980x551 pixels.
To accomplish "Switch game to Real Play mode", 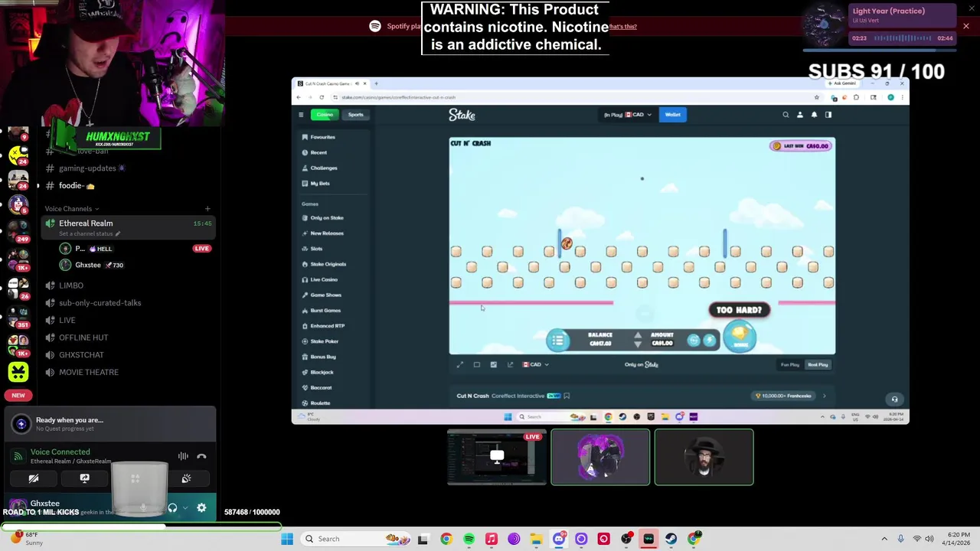I will pos(818,364).
